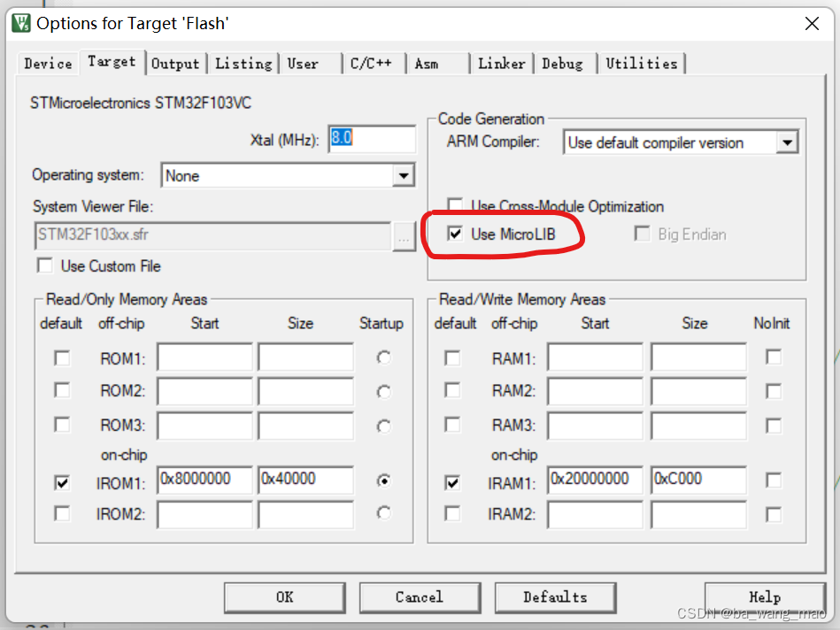The image size is (840, 630).
Task: Click the RAM2 Size field
Action: coord(698,392)
